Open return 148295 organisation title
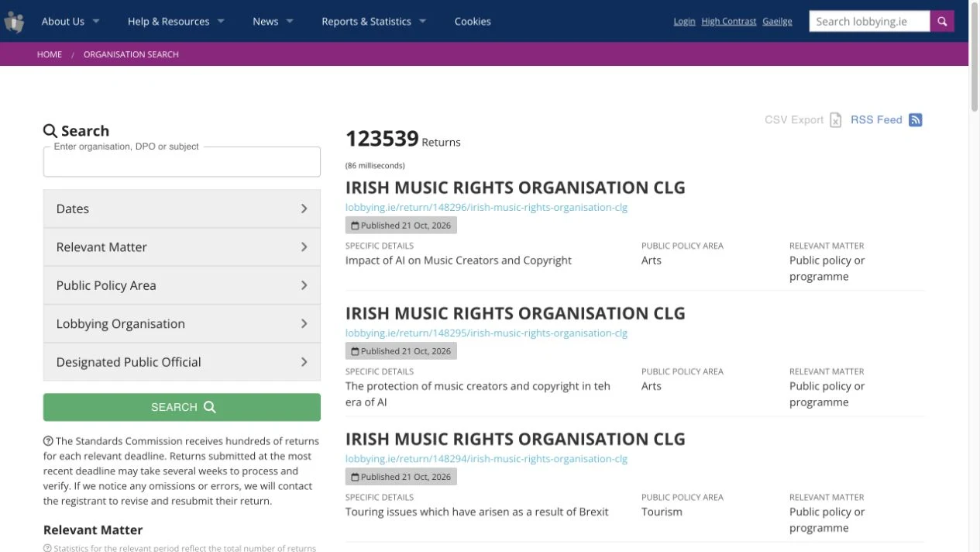The width and height of the screenshot is (980, 552). pyautogui.click(x=515, y=313)
